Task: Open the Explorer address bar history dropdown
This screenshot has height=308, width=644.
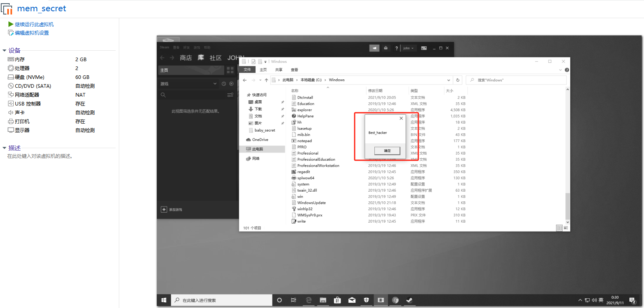Action: (x=449, y=80)
